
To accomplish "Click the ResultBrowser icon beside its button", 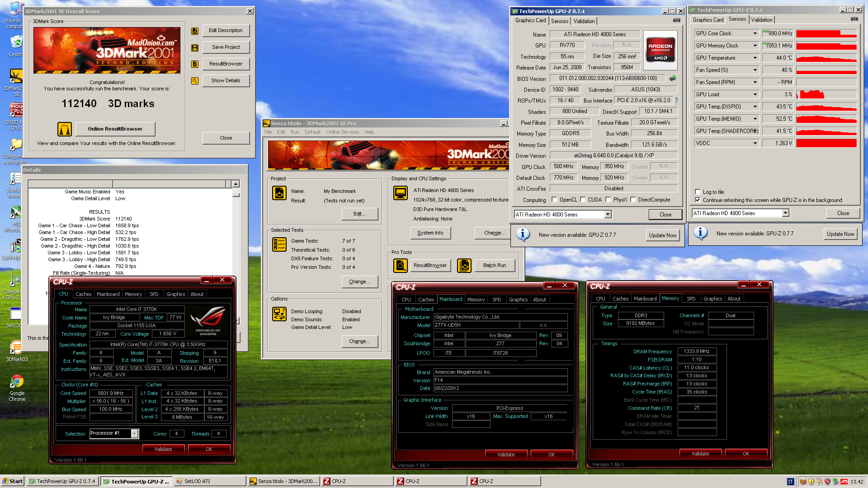I will point(195,64).
